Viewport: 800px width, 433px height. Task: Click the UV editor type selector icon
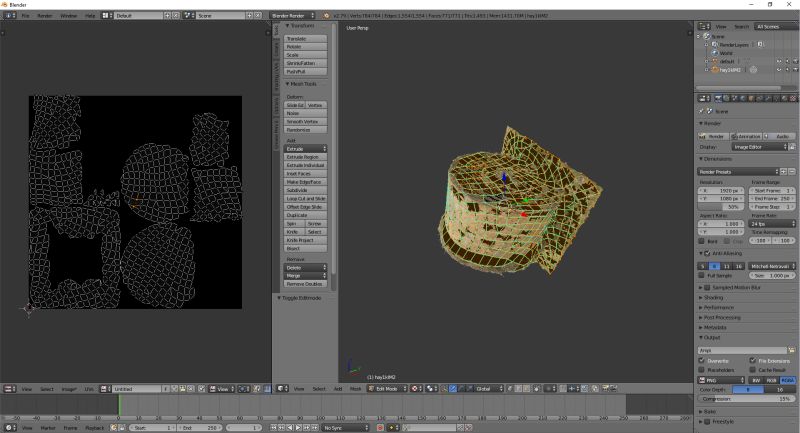pyautogui.click(x=10, y=389)
